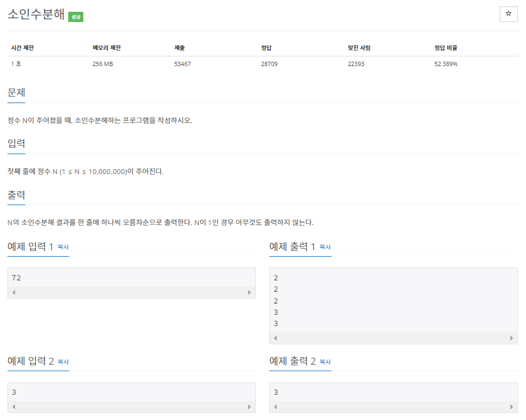The width and height of the screenshot is (526, 420).
Task: Click the last line 3 in 예제 출력 1
Action: click(x=276, y=323)
